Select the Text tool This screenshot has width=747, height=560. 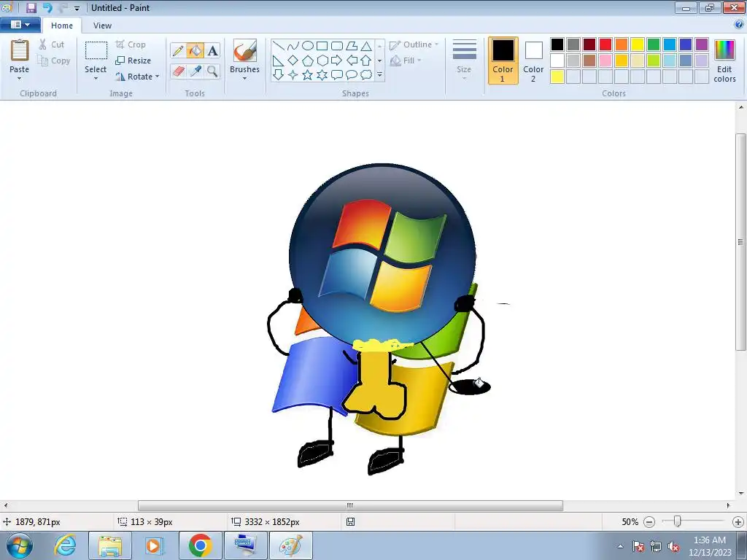coord(212,50)
